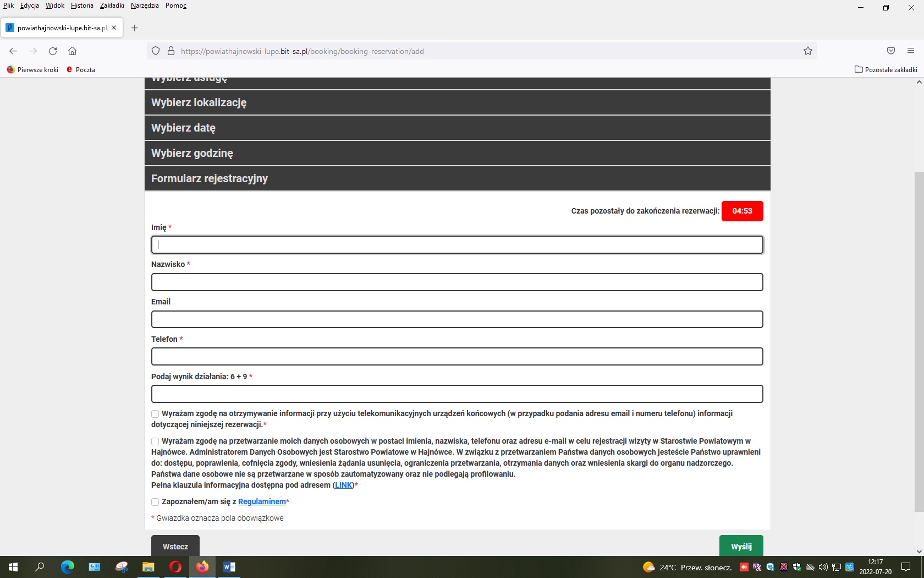Viewport: 924px width, 578px height.
Task: Open a new browser tab
Action: point(134,28)
